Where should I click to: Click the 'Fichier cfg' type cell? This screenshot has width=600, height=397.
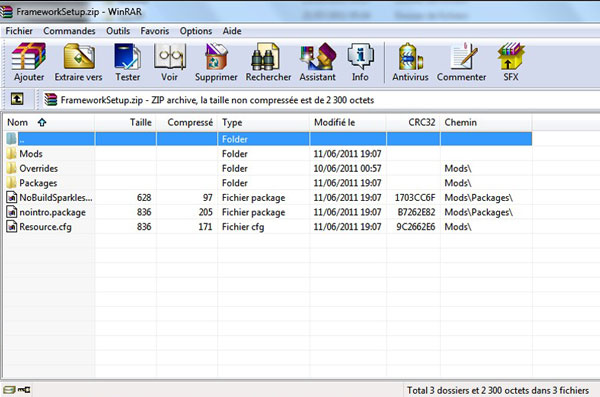pyautogui.click(x=243, y=227)
